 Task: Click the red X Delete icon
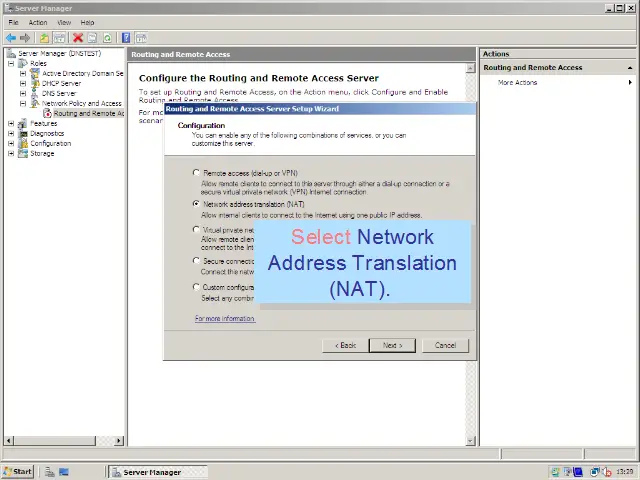point(78,38)
